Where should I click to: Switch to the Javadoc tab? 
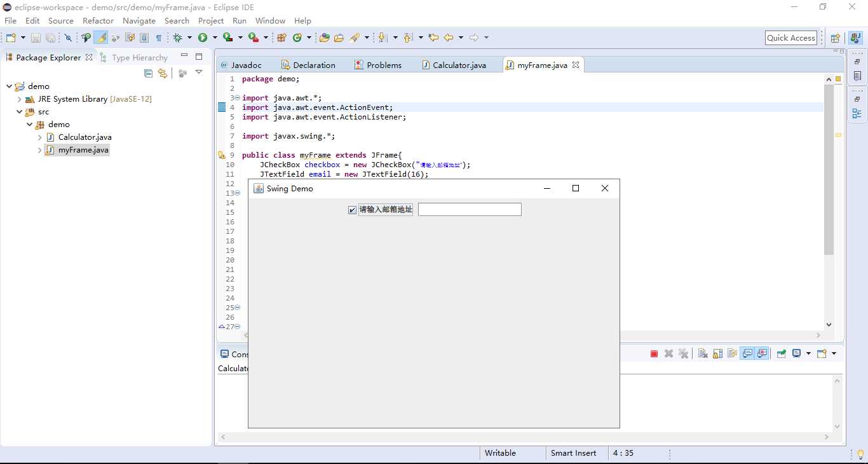pyautogui.click(x=241, y=65)
